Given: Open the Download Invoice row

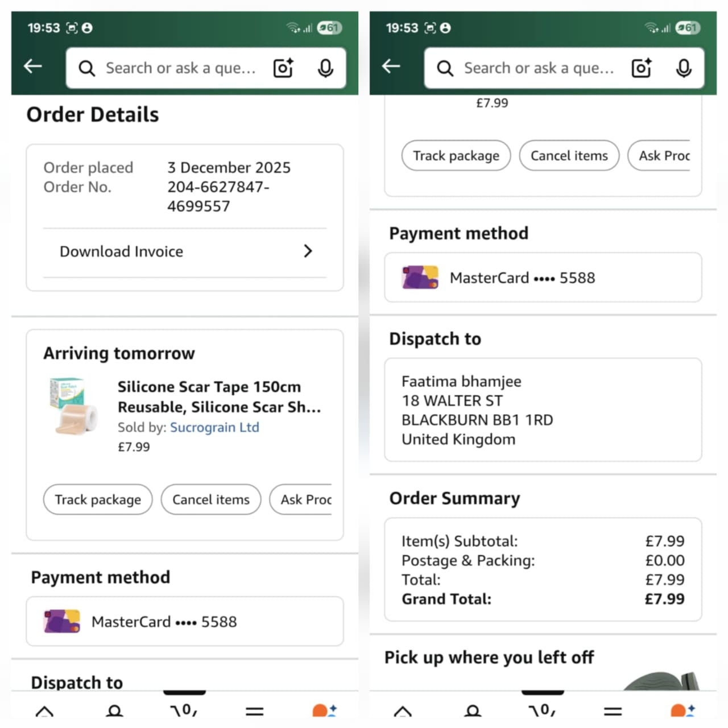Looking at the screenshot, I should click(185, 253).
